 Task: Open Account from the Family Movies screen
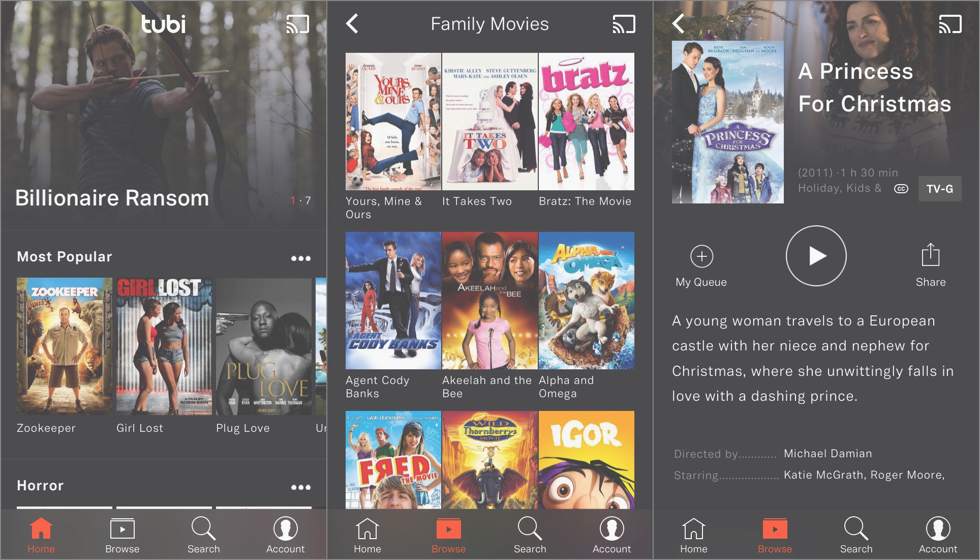(x=612, y=536)
